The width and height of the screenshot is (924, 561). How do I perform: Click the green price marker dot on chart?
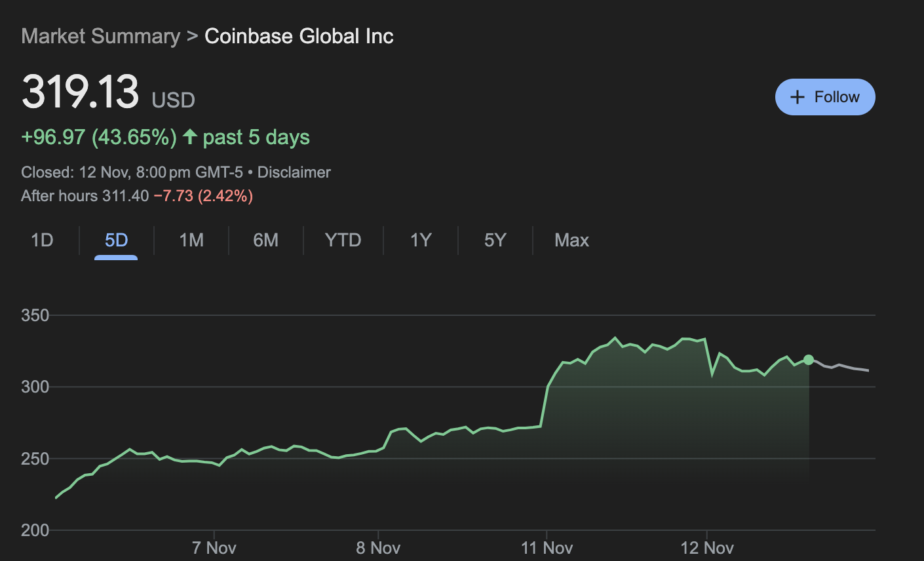(808, 359)
